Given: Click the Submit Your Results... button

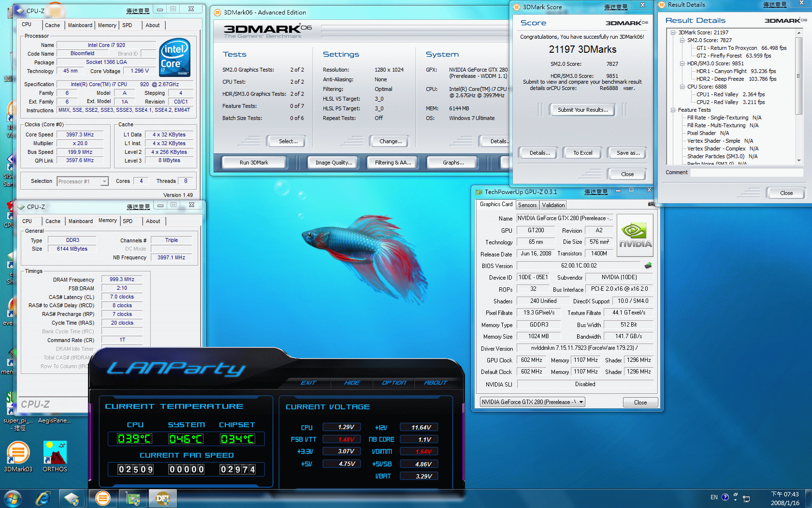Looking at the screenshot, I should pyautogui.click(x=582, y=110).
